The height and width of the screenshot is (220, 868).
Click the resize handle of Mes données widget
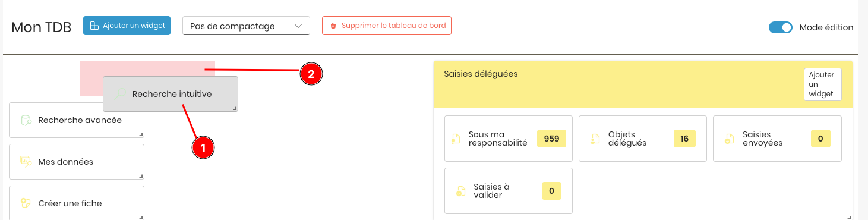pyautogui.click(x=141, y=176)
